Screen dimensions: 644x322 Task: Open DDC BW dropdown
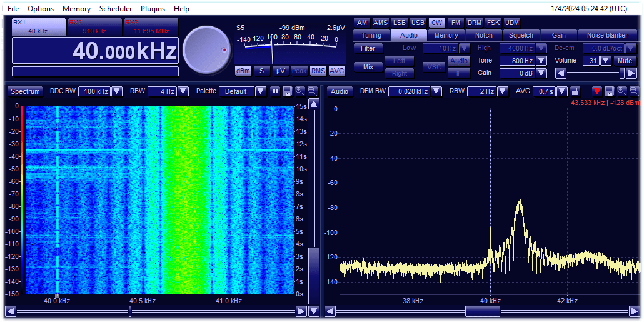coord(117,91)
